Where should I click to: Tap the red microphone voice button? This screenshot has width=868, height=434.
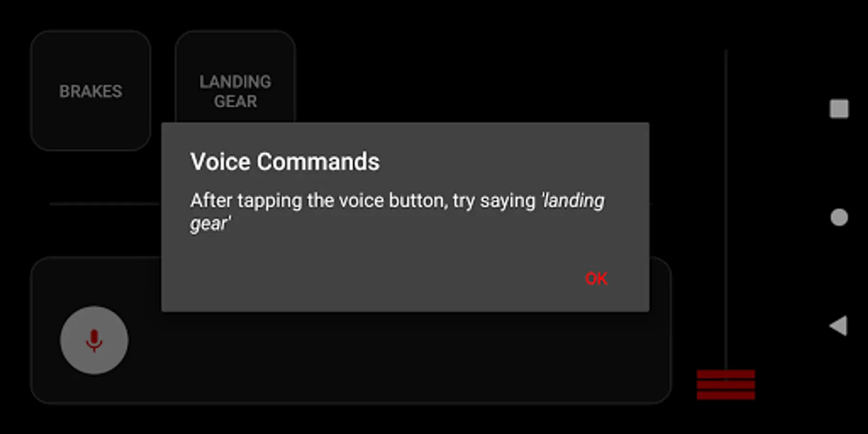94,340
